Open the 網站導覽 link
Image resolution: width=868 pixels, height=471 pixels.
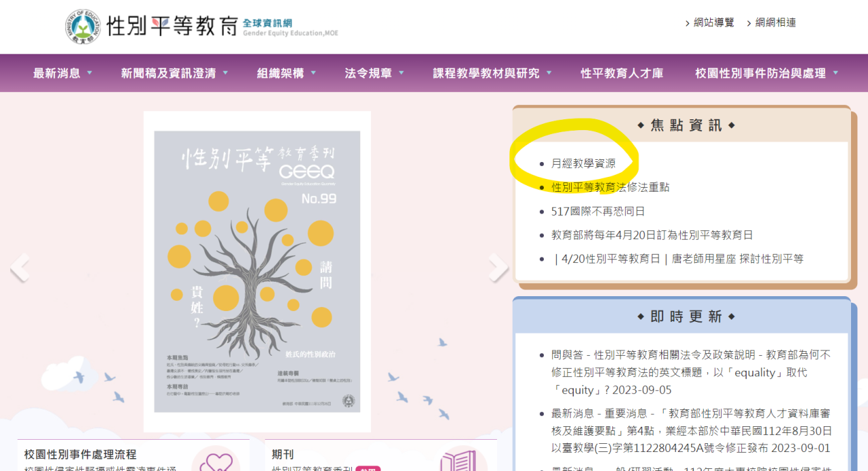pyautogui.click(x=709, y=22)
